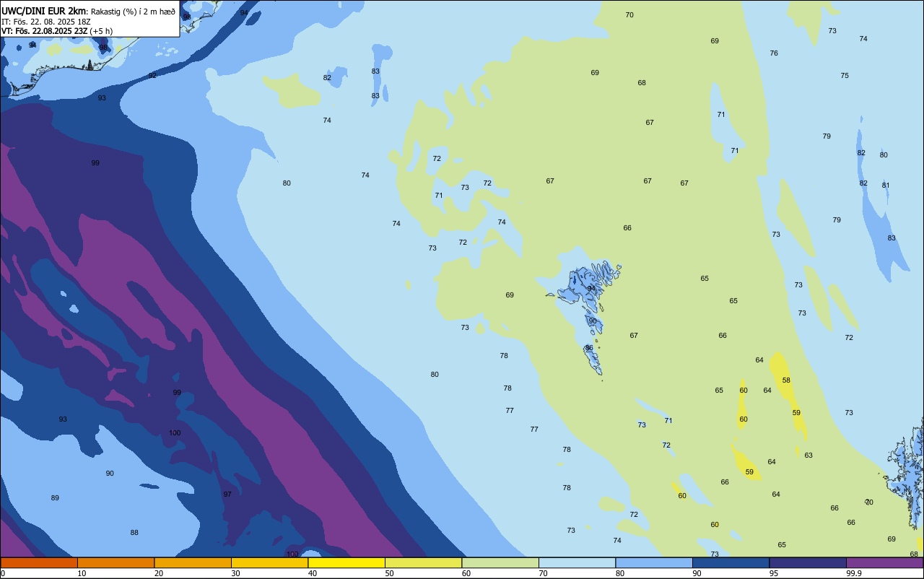Click the "81" humidity value on the map
This screenshot has width=924, height=579.
pos(886,186)
